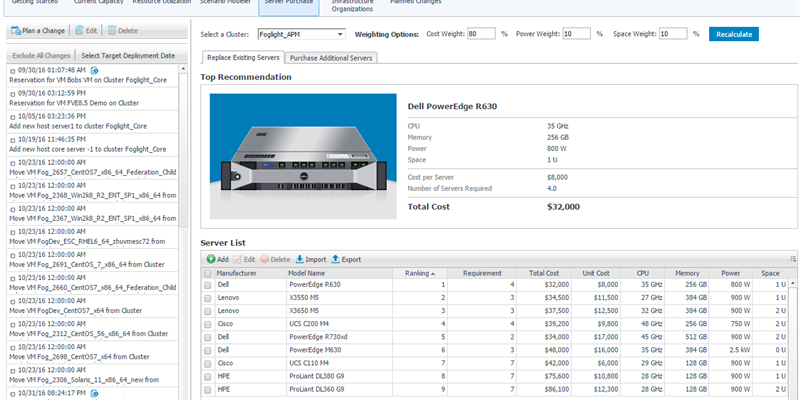The height and width of the screenshot is (400, 800).
Task: Sort by Manufacturer column header
Action: (x=249, y=273)
